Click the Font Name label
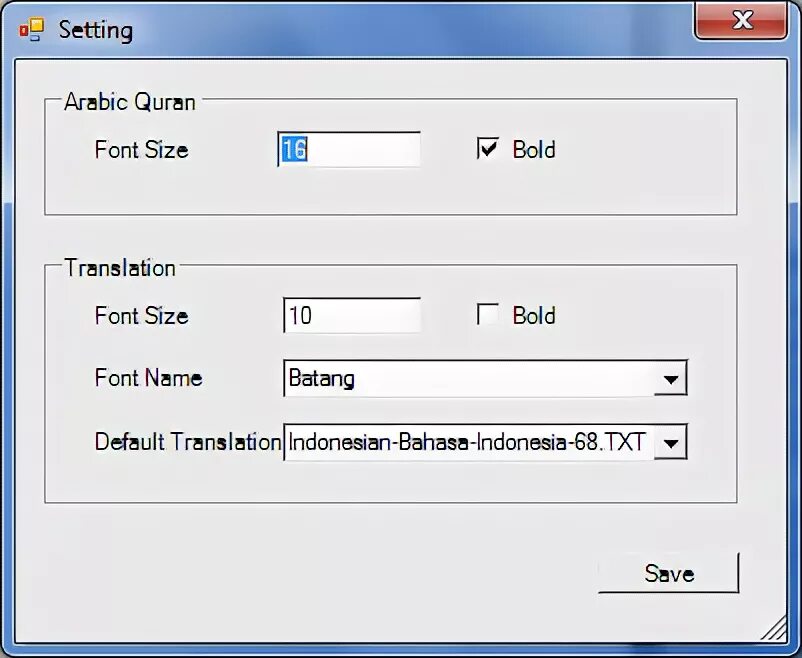Screen dimensions: 802x658 click(148, 378)
